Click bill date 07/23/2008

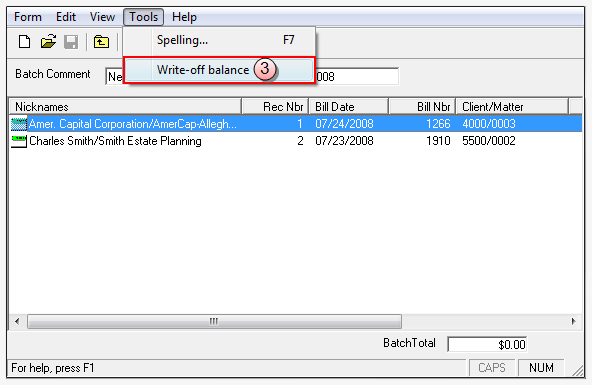344,141
